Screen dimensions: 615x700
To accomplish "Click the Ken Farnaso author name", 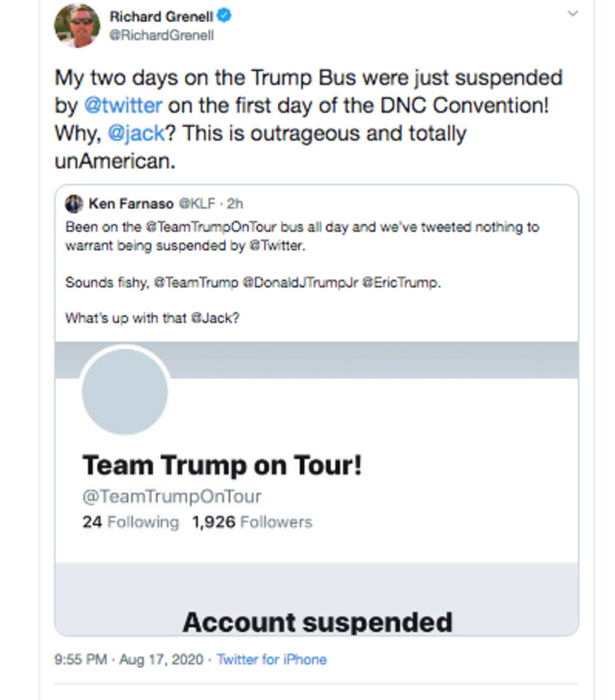I will click(131, 204).
